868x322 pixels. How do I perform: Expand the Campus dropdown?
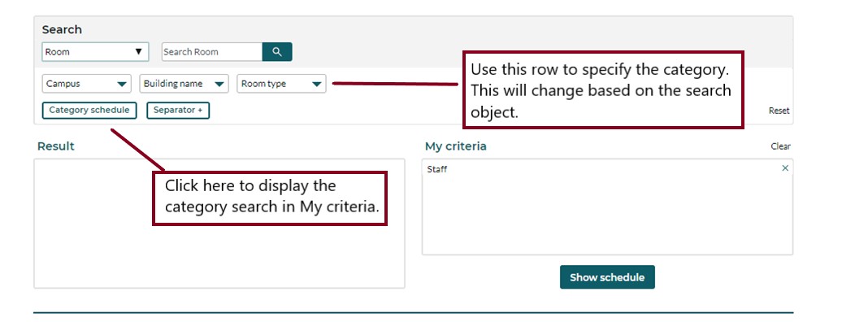point(86,84)
